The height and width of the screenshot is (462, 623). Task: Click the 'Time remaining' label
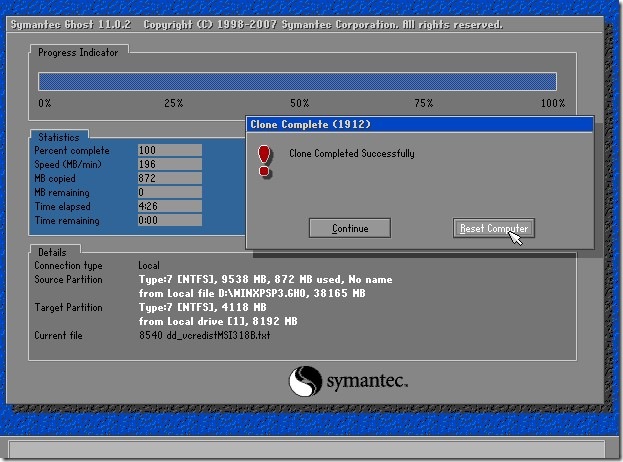[67, 220]
